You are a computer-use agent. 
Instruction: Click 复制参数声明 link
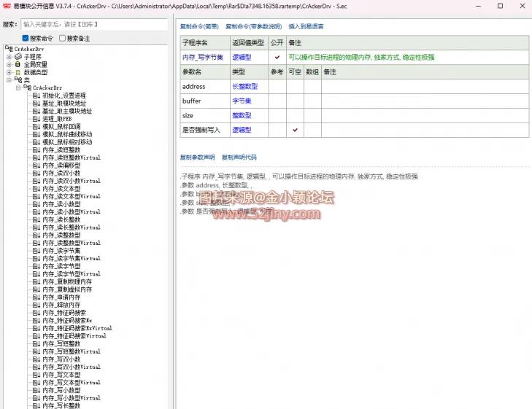pyautogui.click(x=197, y=157)
